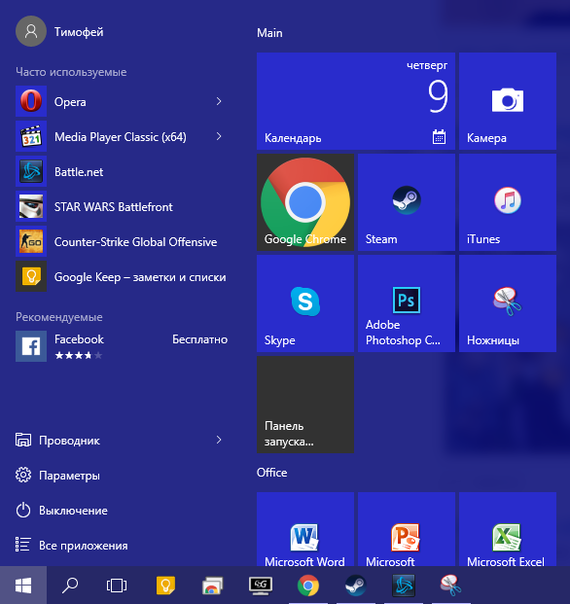The height and width of the screenshot is (604, 570).
Task: Open the Opera browser icon
Action: pos(31,101)
